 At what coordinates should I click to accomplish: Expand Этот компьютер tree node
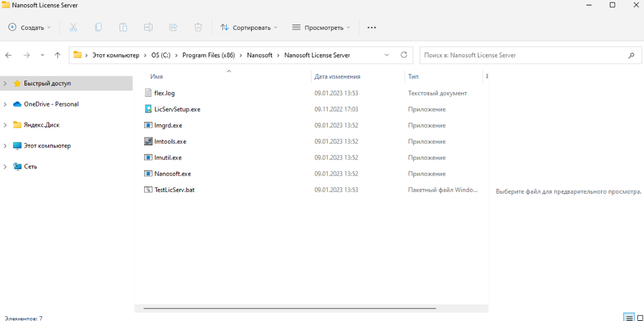click(x=5, y=146)
